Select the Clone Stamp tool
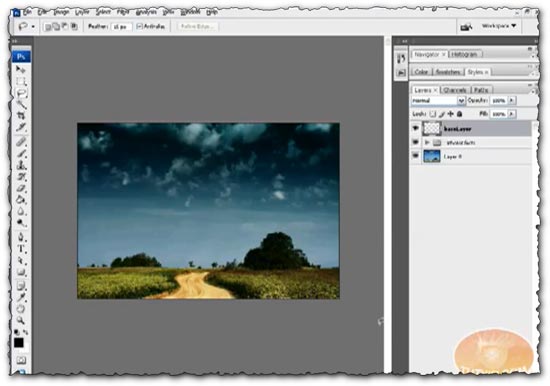This screenshot has width=550, height=386. tap(21, 165)
